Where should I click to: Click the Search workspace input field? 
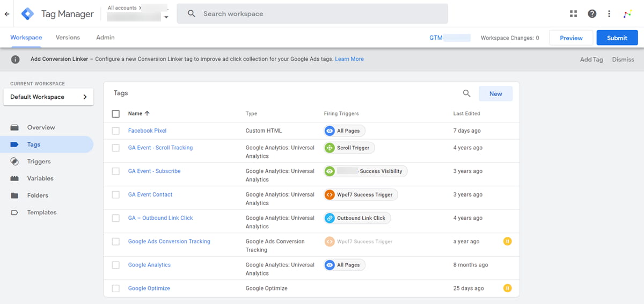tap(312, 14)
